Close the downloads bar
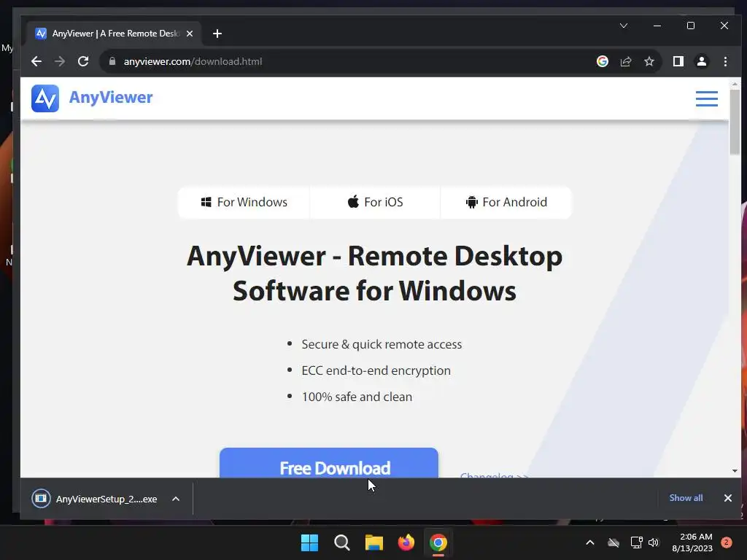 point(728,498)
